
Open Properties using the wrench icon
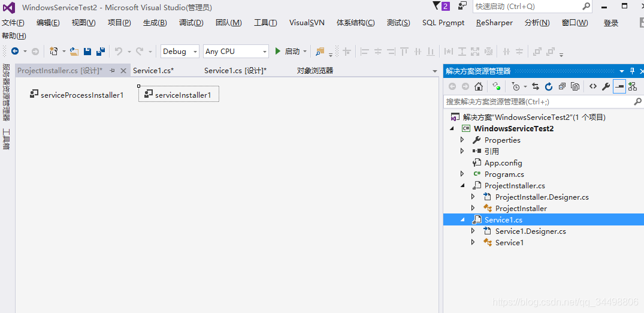pos(606,86)
